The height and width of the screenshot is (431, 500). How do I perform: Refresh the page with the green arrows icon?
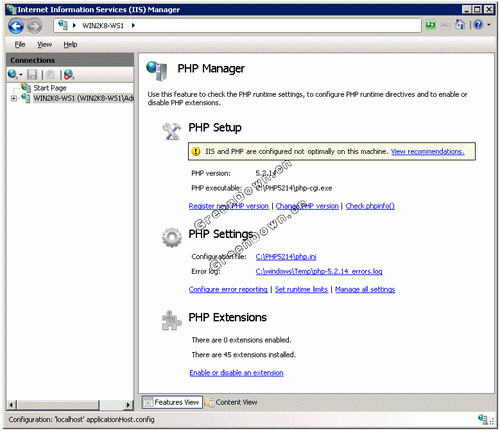tap(430, 25)
